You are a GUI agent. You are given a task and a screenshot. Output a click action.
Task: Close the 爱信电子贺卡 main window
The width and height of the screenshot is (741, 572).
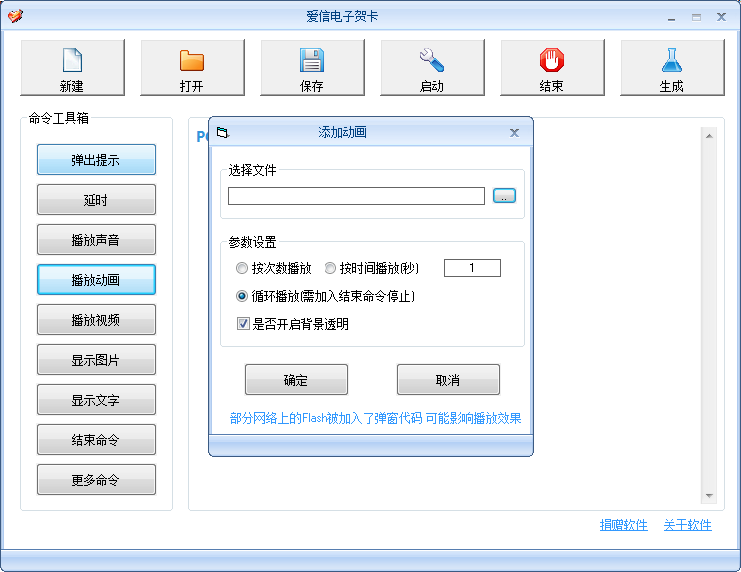coord(721,17)
